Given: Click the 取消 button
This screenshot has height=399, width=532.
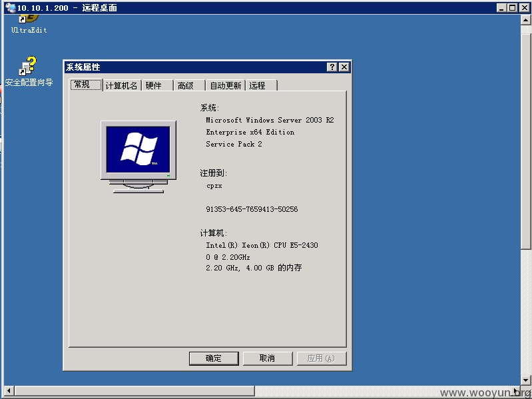Looking at the screenshot, I should click(268, 358).
